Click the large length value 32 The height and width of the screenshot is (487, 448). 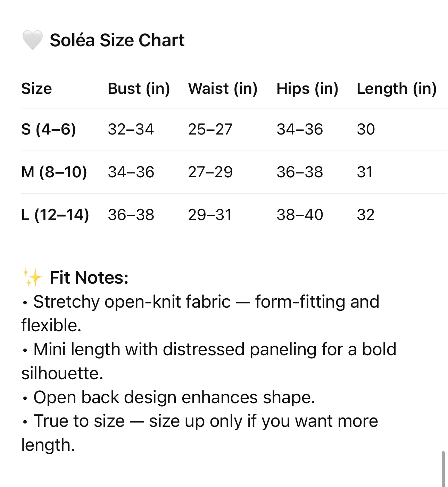366,215
